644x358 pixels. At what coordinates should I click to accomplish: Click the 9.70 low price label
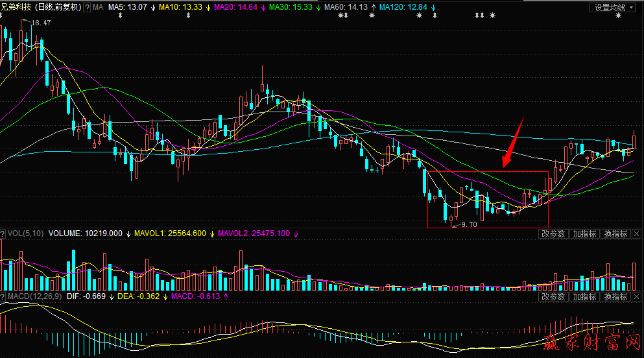468,224
